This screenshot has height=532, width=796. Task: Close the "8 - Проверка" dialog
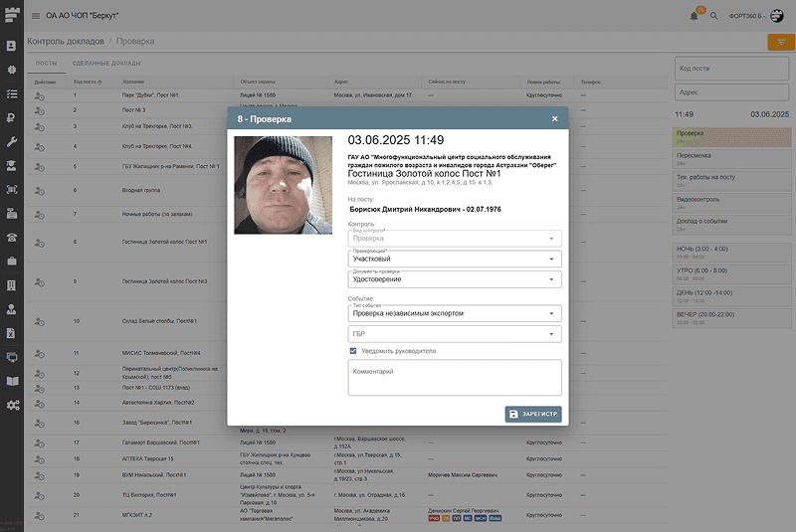click(x=555, y=118)
